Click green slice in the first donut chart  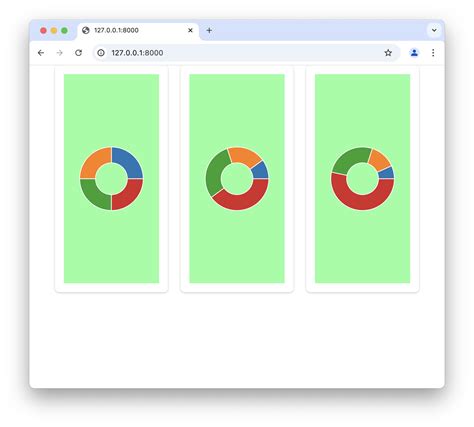click(x=93, y=197)
